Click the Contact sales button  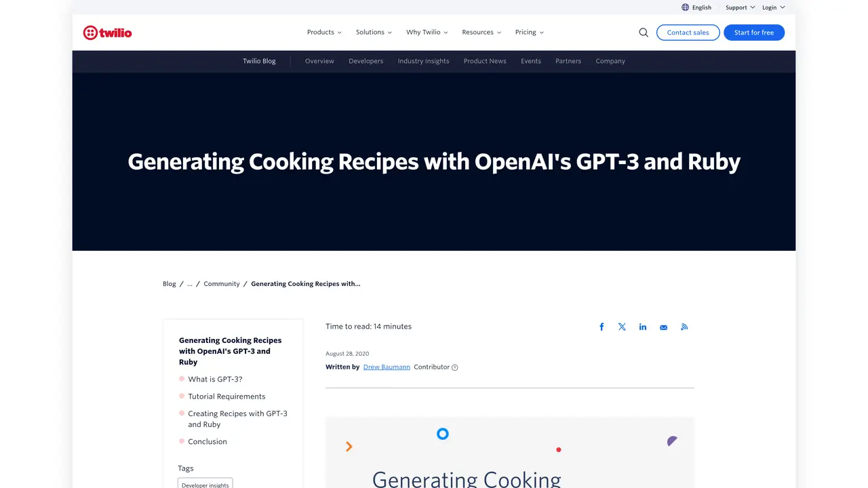[x=688, y=33]
